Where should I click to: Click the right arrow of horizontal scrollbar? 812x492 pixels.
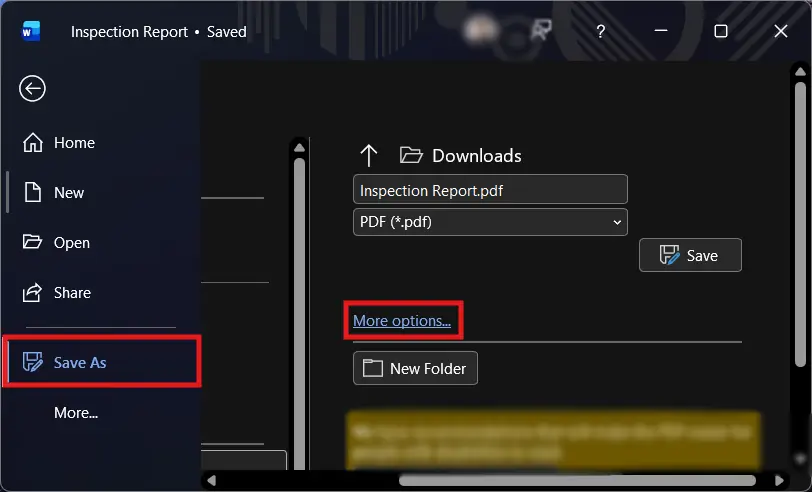779,481
